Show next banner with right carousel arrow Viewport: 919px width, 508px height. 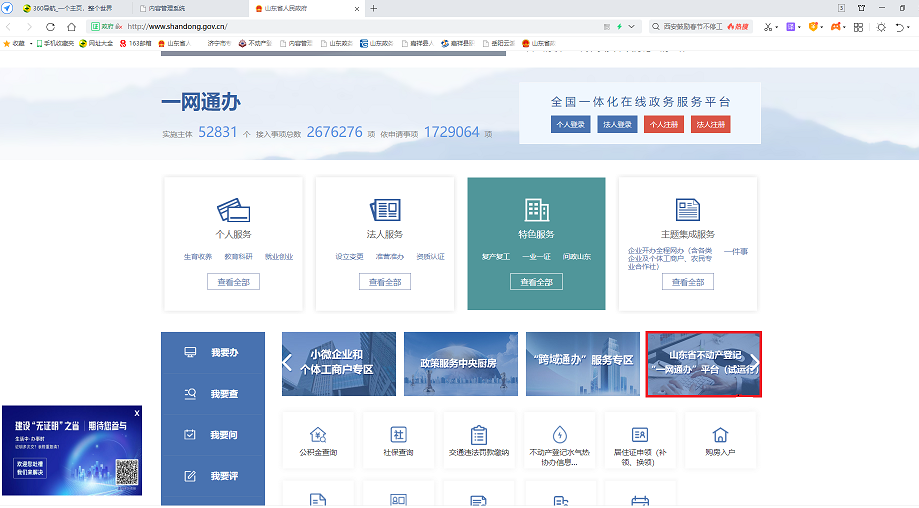point(755,363)
